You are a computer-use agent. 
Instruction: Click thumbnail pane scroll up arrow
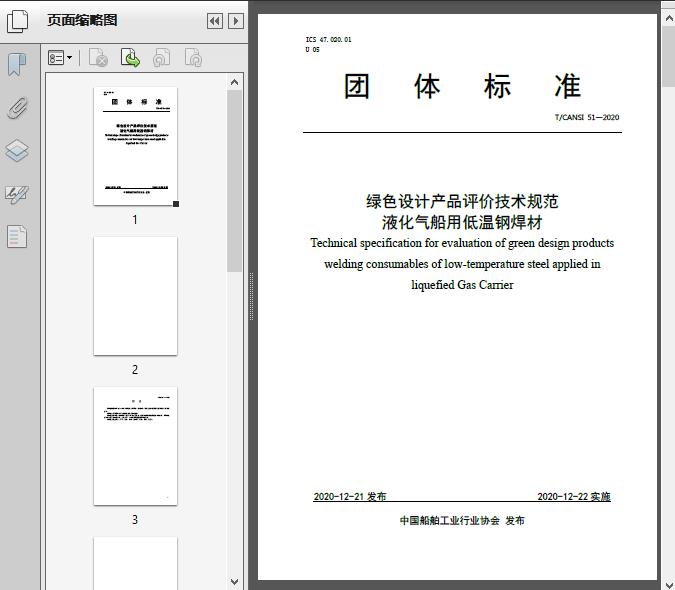(235, 82)
